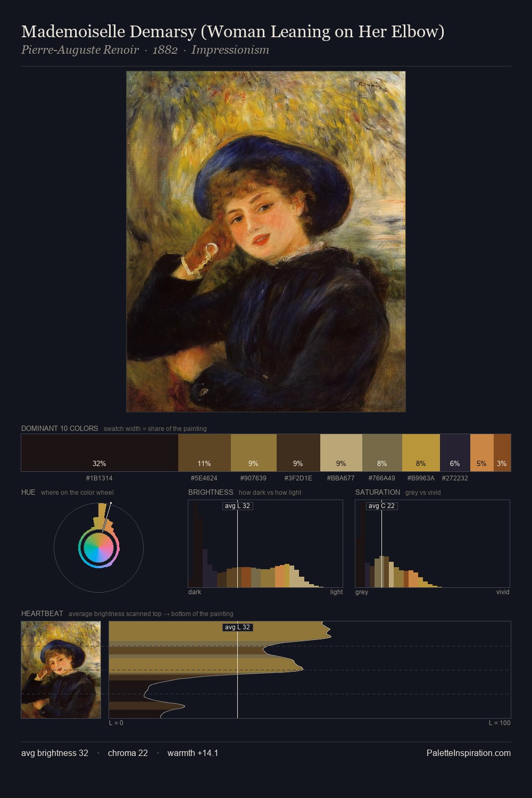The image size is (532, 798).
Task: Click the 'L = 0' label under Heartbeat
Action: (x=116, y=723)
